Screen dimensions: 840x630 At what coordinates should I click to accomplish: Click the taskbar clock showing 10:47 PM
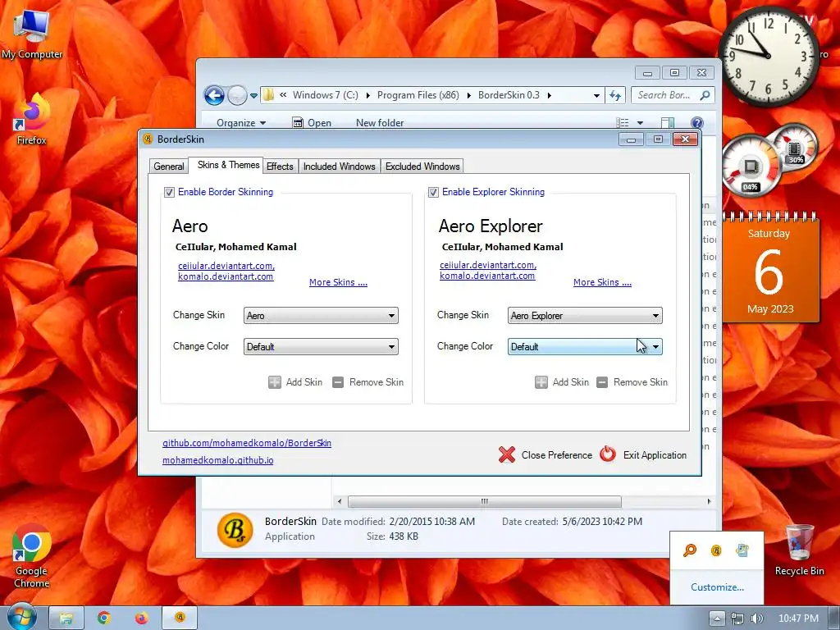(x=798, y=619)
